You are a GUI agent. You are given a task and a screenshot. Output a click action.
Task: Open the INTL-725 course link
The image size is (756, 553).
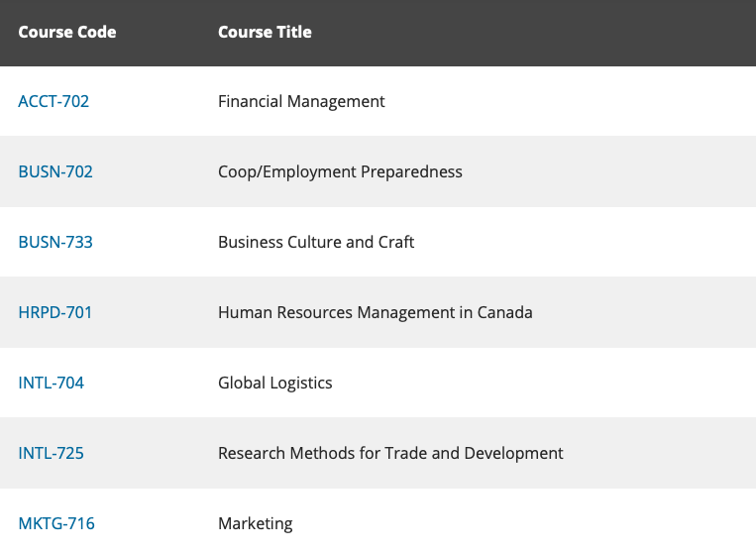pyautogui.click(x=52, y=453)
